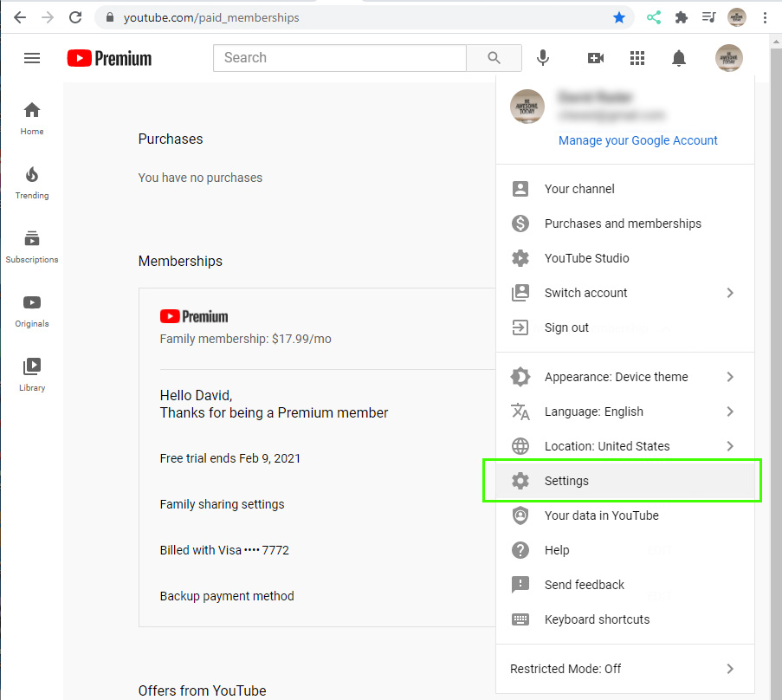Expand Restricted Mode: Off
The height and width of the screenshot is (700, 782).
coord(625,669)
